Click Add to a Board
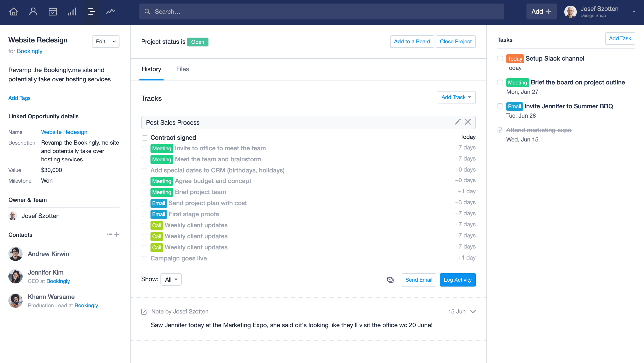 coord(412,41)
